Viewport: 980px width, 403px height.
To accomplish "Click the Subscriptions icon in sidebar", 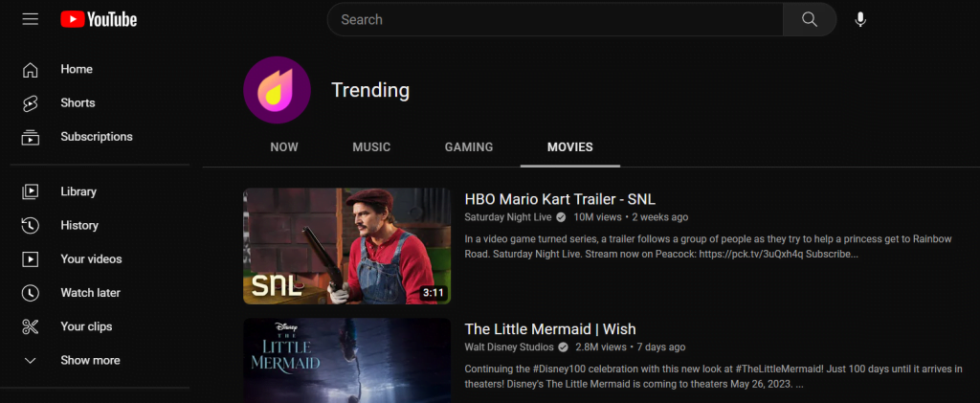I will (30, 137).
